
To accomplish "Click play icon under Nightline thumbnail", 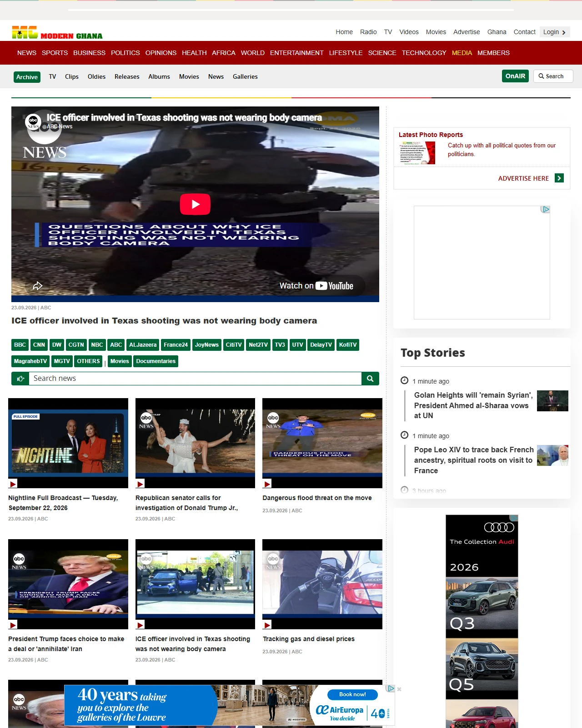I will pos(13,484).
